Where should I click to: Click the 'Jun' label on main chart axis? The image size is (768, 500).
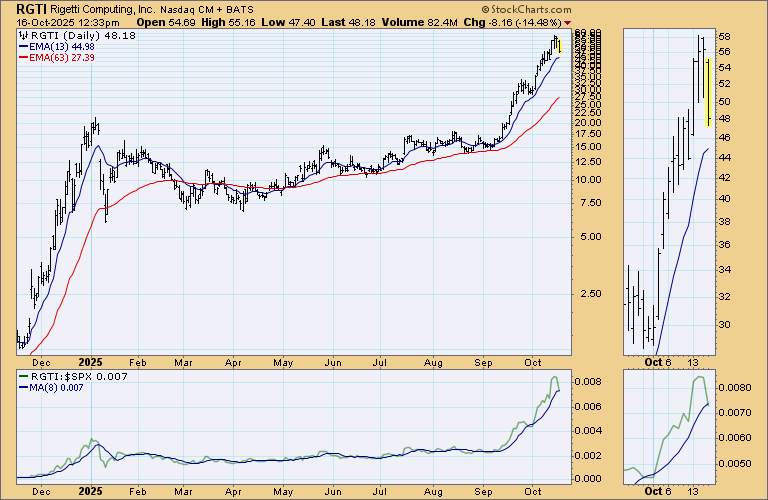point(333,363)
